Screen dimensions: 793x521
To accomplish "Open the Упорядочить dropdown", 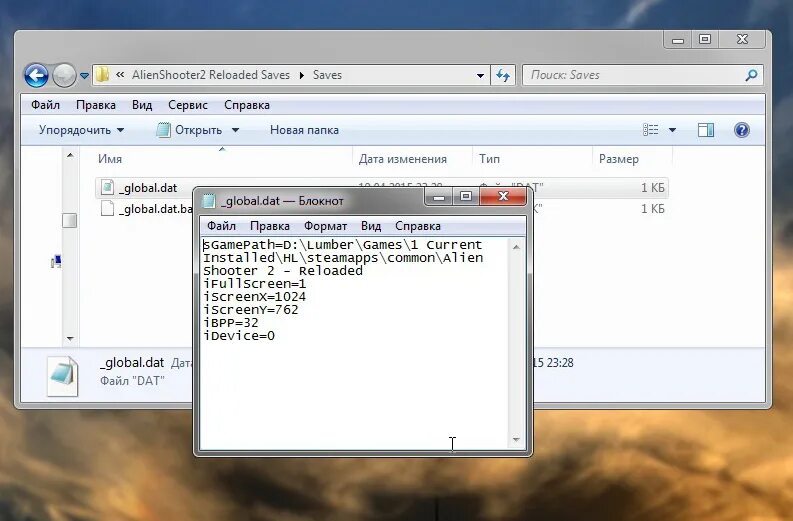I will tap(81, 130).
